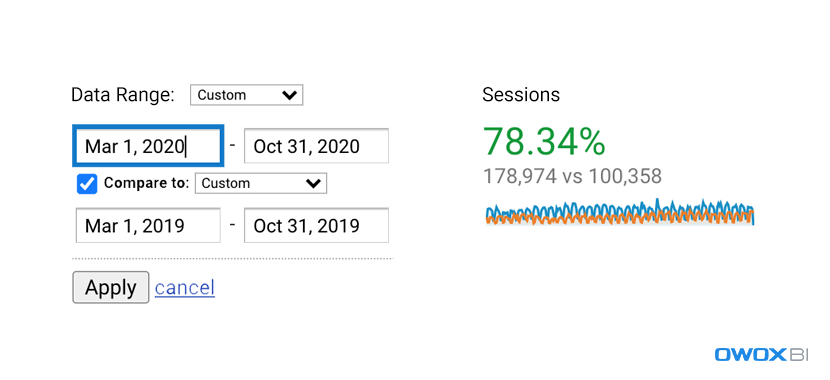Image resolution: width=830 pixels, height=380 pixels.
Task: Click the 78.34% sessions change value
Action: pyautogui.click(x=544, y=142)
